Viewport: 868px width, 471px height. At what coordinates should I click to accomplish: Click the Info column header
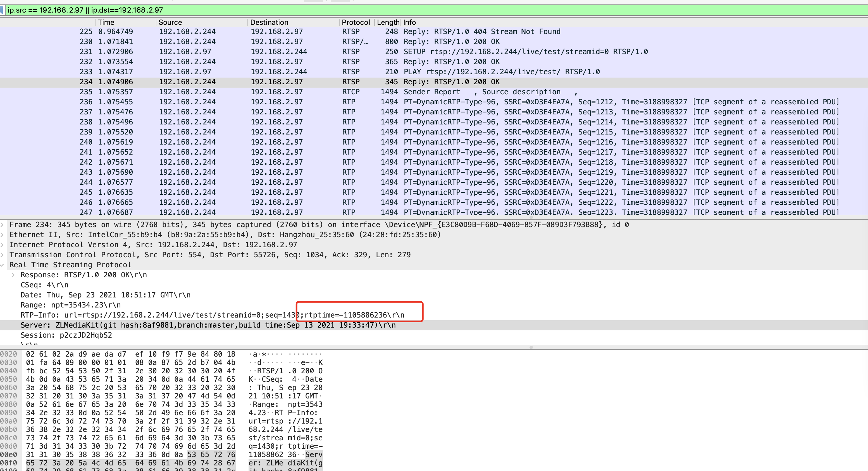[409, 22]
